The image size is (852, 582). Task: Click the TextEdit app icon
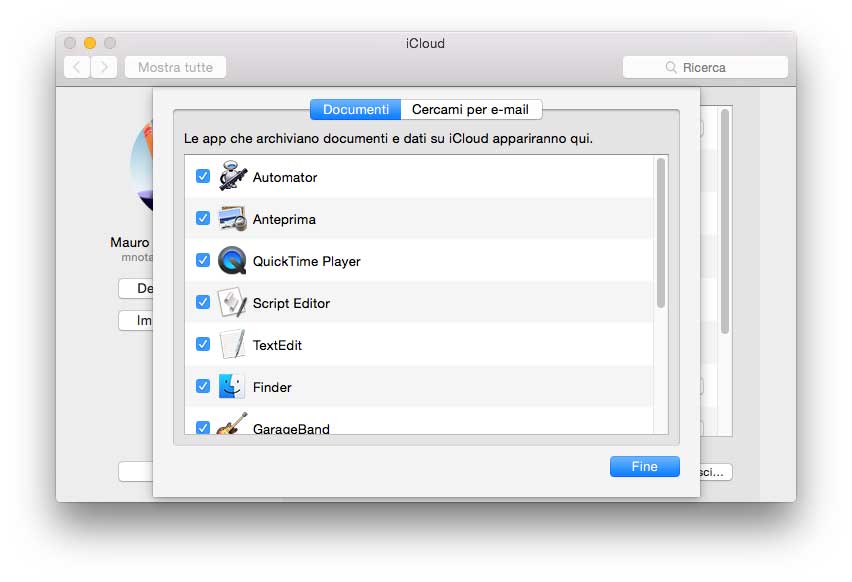tap(233, 345)
